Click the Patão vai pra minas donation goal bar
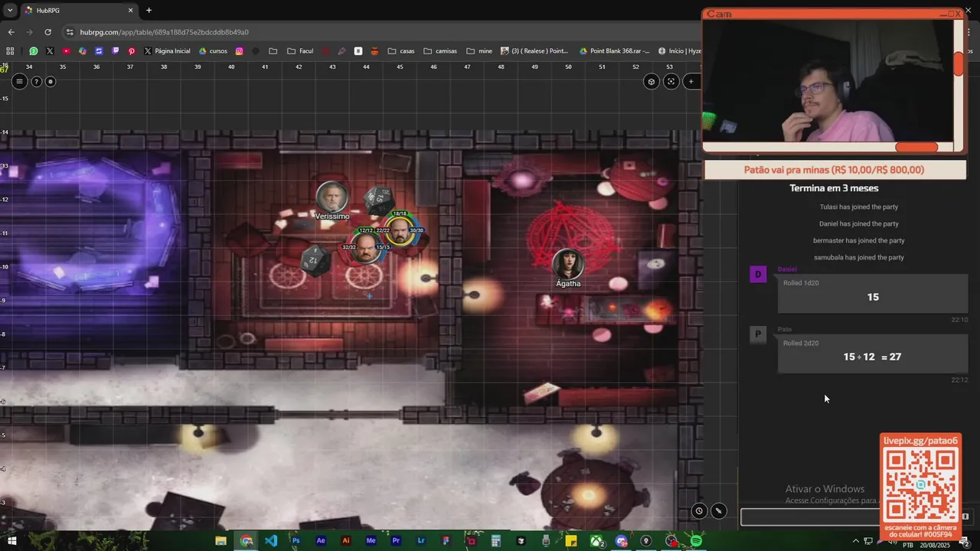Image resolution: width=980 pixels, height=551 pixels. [835, 170]
